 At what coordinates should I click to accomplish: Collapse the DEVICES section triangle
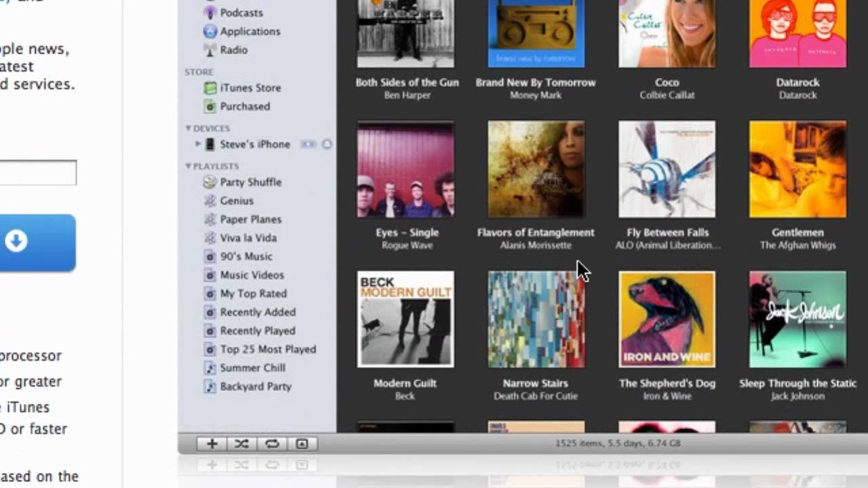(x=188, y=128)
